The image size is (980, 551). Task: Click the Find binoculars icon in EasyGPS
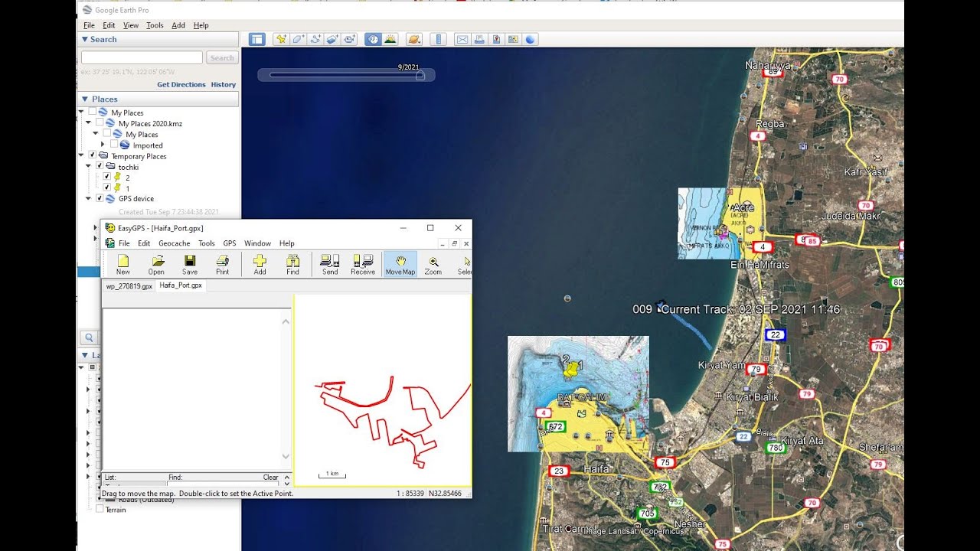point(293,265)
